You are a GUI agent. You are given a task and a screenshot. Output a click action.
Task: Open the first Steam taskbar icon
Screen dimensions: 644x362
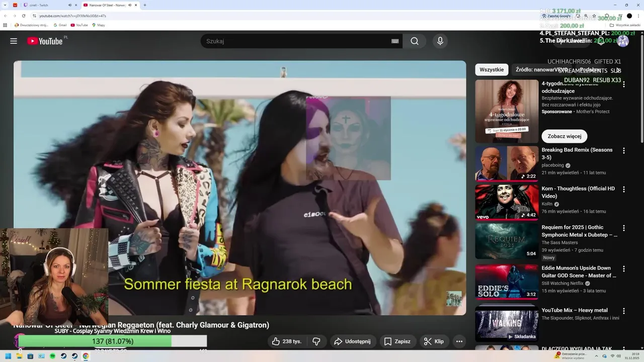click(x=63, y=356)
